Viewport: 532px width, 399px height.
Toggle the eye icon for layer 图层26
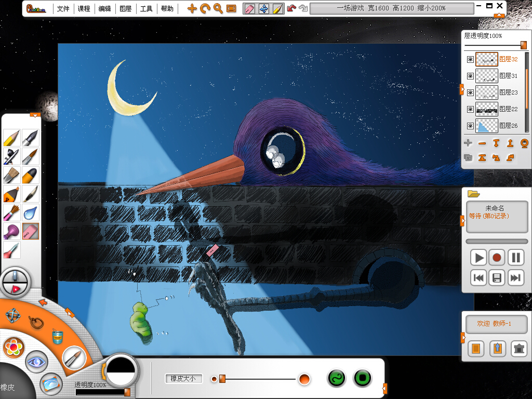click(470, 126)
